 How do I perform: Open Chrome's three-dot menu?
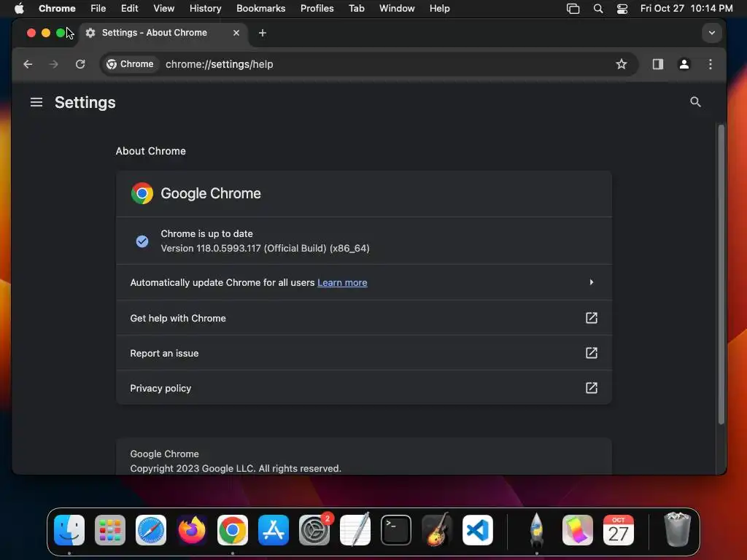click(711, 64)
